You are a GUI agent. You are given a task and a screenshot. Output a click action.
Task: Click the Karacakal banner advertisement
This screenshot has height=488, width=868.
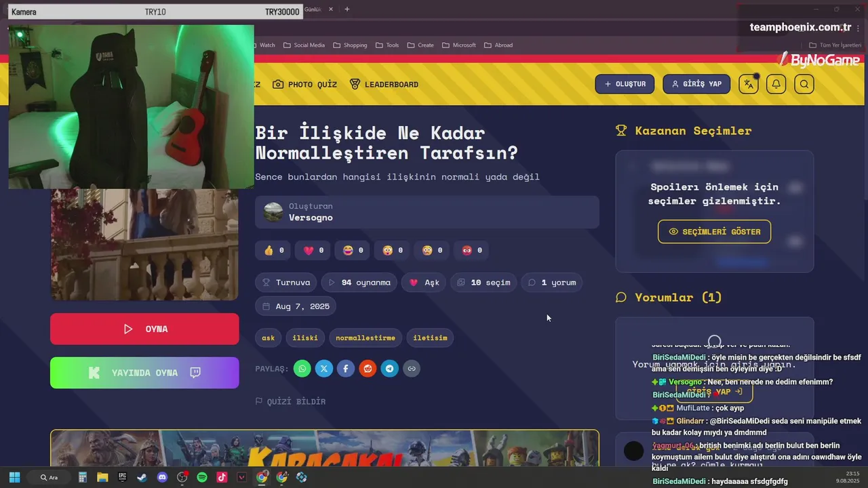(x=325, y=449)
